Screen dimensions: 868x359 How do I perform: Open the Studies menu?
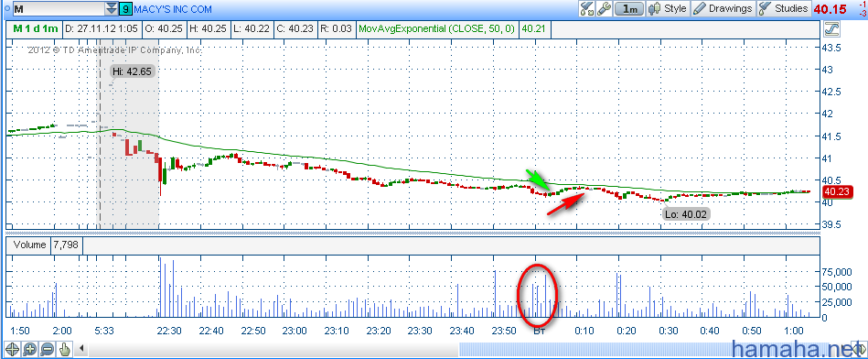click(x=784, y=8)
